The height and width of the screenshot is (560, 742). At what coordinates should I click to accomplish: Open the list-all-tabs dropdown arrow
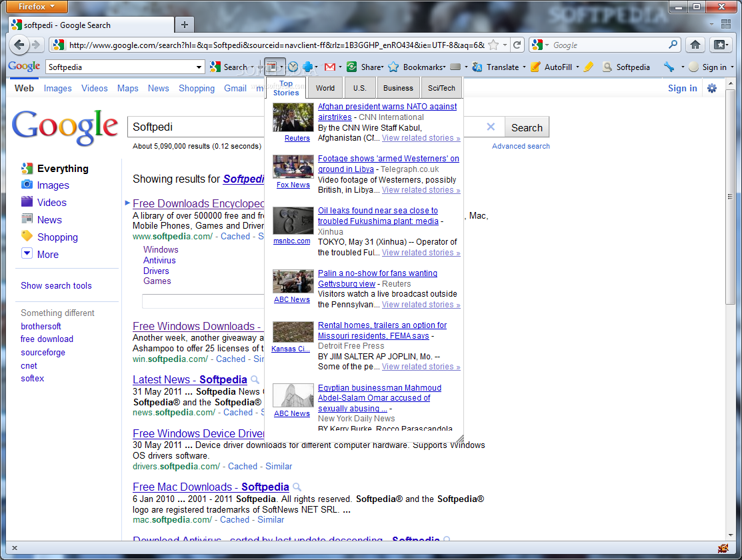(x=711, y=24)
